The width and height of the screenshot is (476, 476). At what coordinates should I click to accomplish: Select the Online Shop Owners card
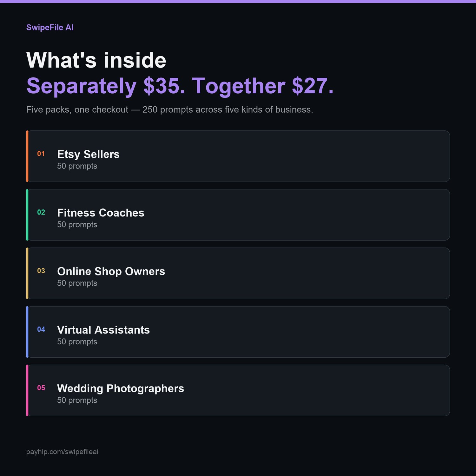[x=238, y=273]
